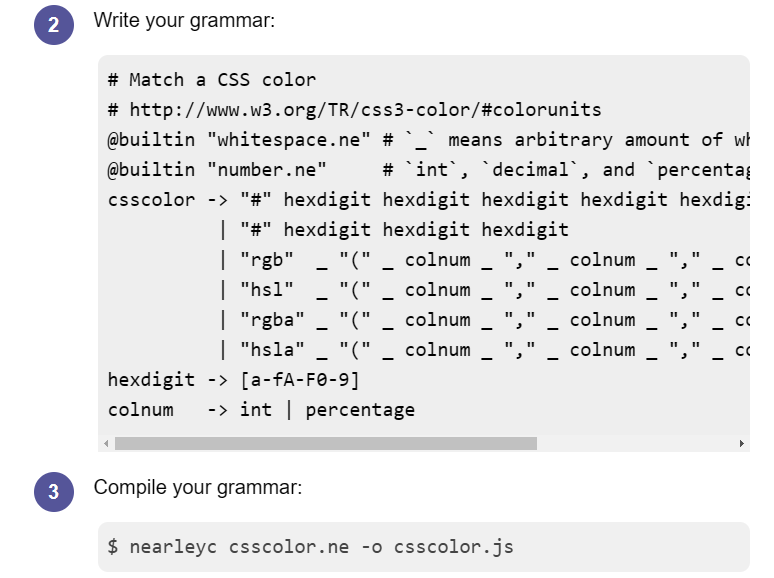774x578 pixels.
Task: Click the code scrollbar left arrow
Action: [x=105, y=443]
